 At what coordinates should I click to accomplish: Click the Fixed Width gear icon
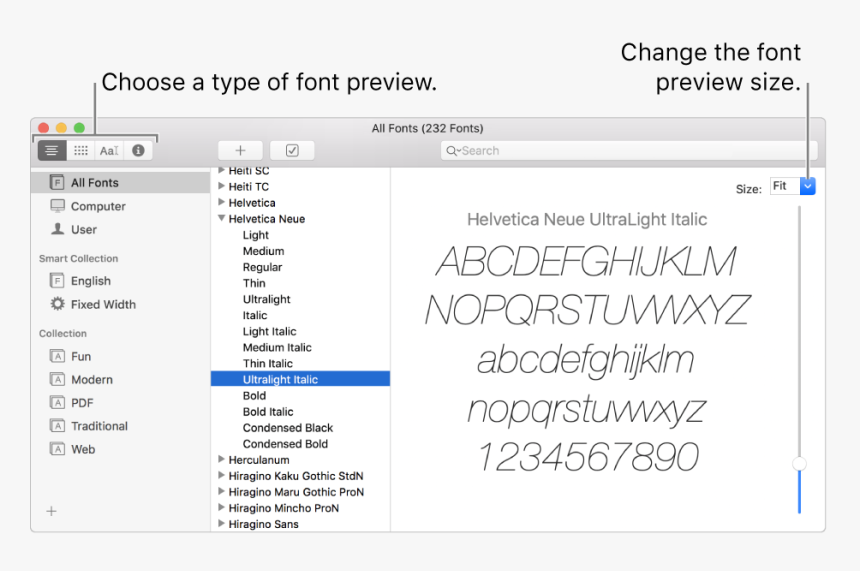coord(57,304)
